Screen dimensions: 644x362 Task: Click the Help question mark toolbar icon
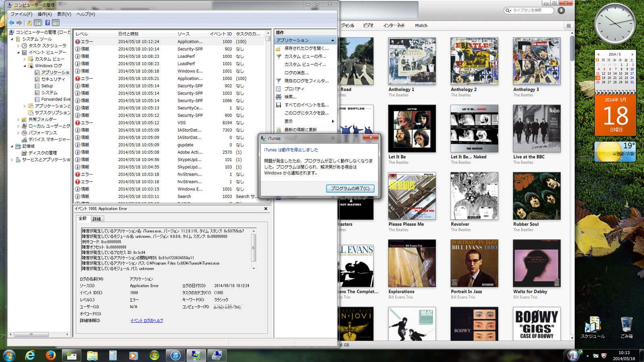tap(47, 23)
